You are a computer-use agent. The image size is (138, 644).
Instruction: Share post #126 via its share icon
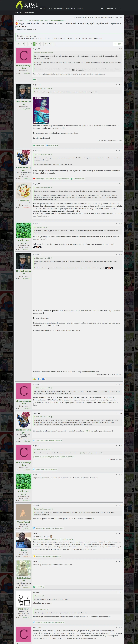[117, 254]
